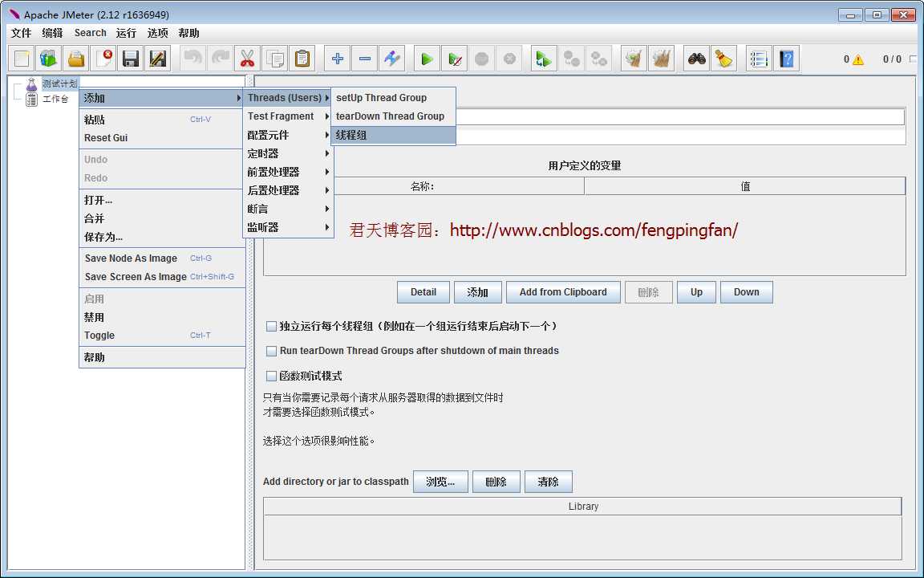This screenshot has width=924, height=578.
Task: Choose tearDown Thread Group
Action: tap(393, 116)
